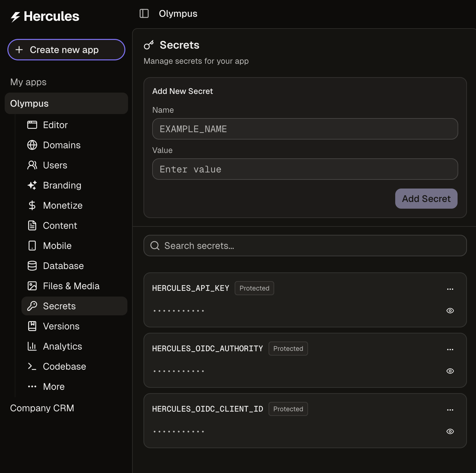The width and height of the screenshot is (476, 473).
Task: Click the magnifier icon in search secrets
Action: coord(155,246)
